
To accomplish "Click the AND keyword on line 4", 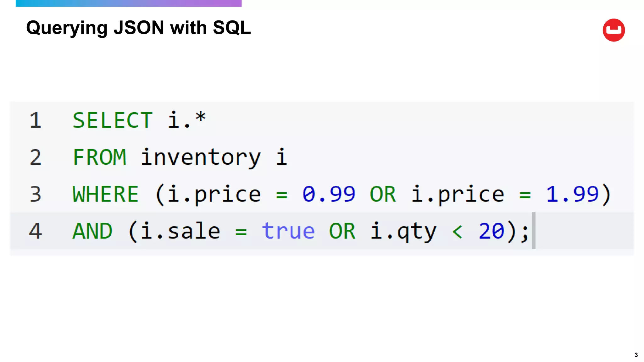I will point(92,231).
